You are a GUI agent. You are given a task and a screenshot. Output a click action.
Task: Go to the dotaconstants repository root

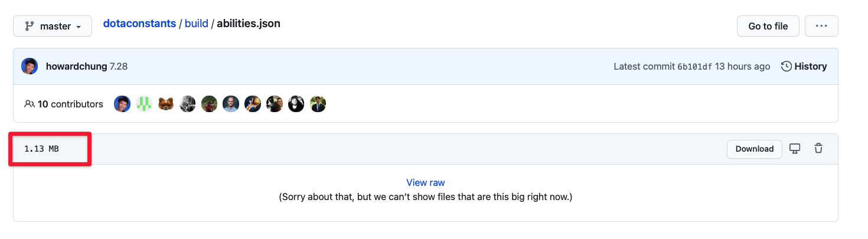139,24
